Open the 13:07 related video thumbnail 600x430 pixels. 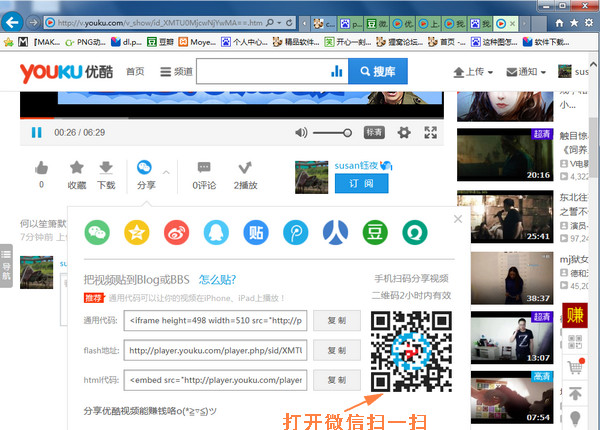point(512,338)
